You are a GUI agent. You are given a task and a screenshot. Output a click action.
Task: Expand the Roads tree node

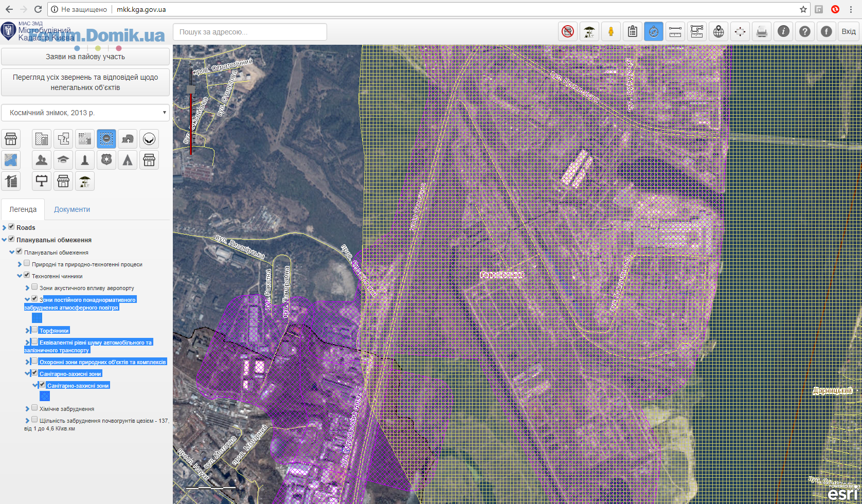coord(4,228)
